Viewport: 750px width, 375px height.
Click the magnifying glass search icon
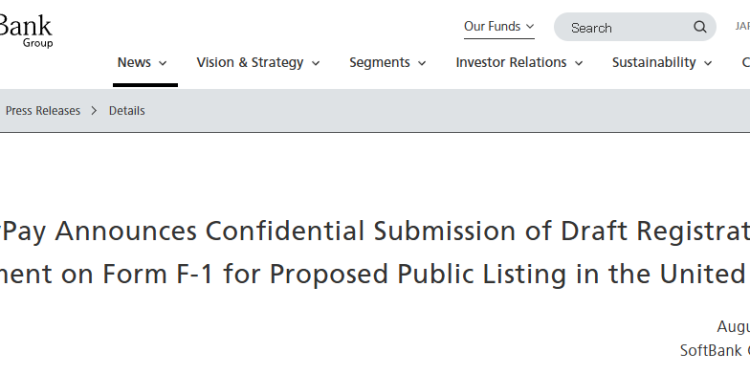[x=700, y=27]
